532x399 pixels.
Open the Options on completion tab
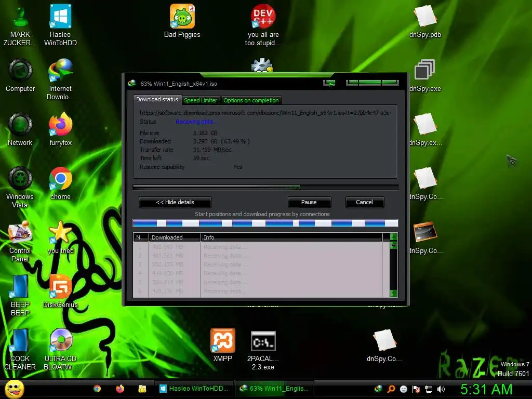click(251, 100)
